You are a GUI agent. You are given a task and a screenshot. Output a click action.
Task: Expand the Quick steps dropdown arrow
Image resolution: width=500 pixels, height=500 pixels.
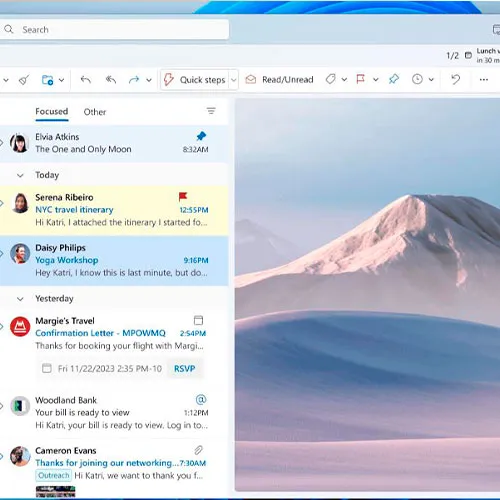234,80
